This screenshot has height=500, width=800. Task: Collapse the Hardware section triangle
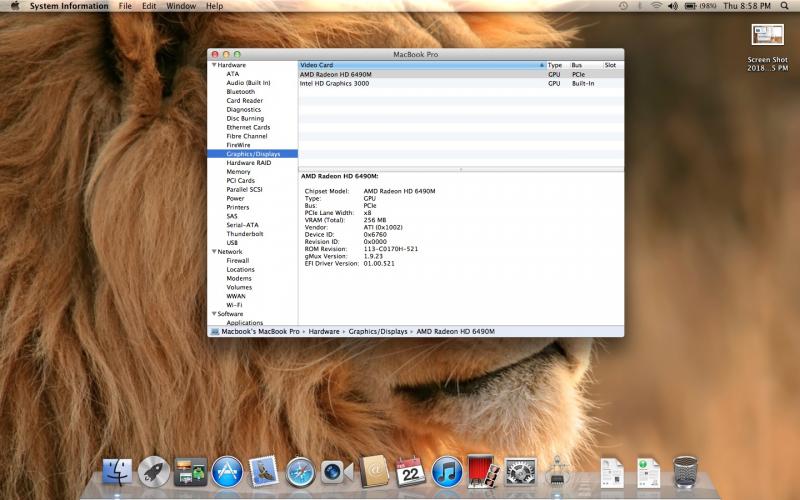pyautogui.click(x=214, y=65)
